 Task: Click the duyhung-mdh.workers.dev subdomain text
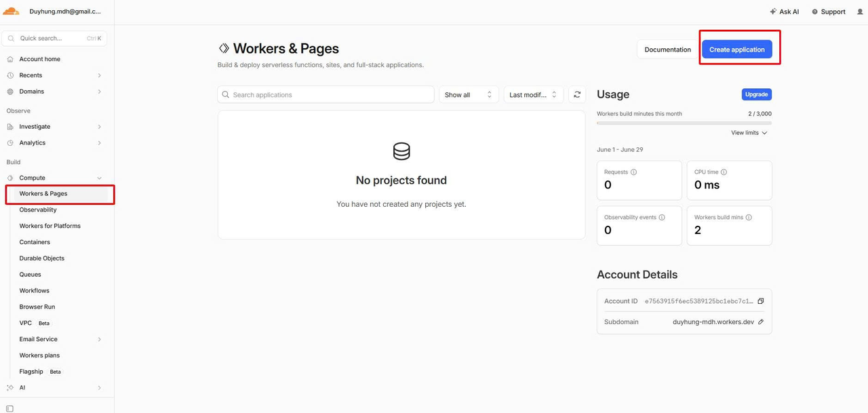click(x=713, y=322)
